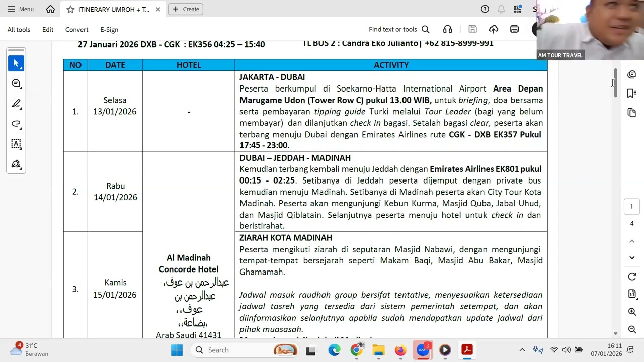Viewport: 644px width, 362px height.
Task: Click the Read aloud headphones icon
Action: tap(447, 30)
